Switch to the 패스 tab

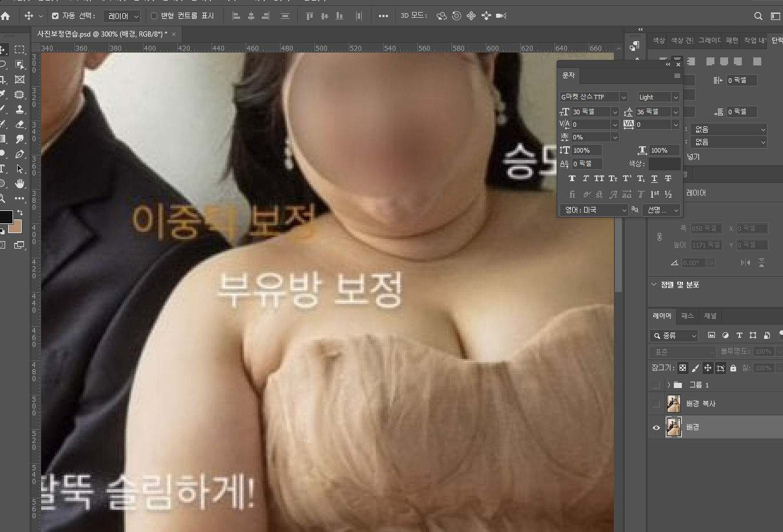point(688,316)
